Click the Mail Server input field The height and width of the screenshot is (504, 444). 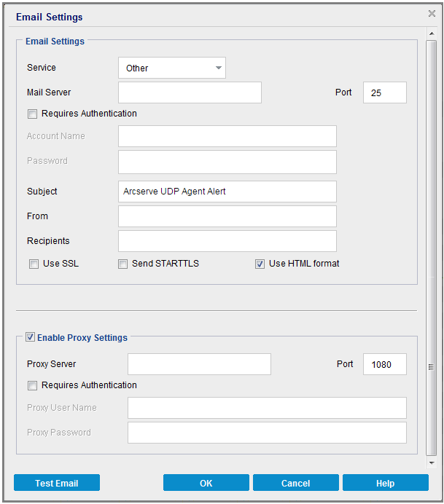190,92
